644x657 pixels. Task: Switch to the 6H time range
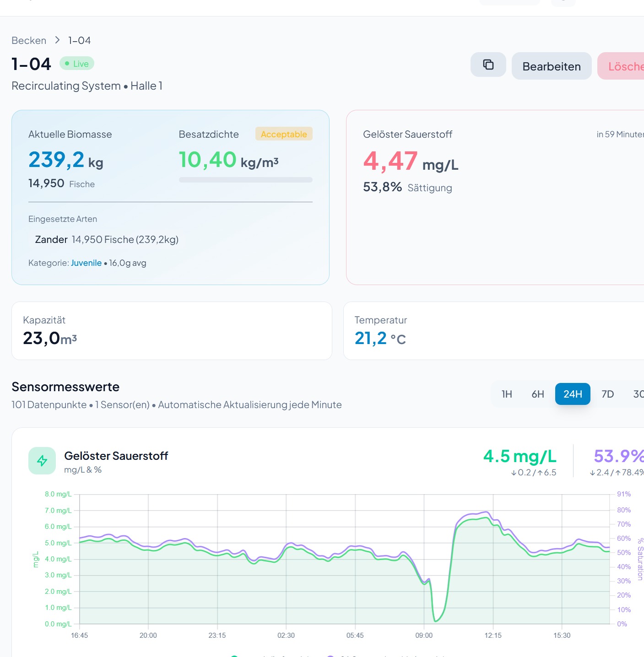pyautogui.click(x=537, y=394)
